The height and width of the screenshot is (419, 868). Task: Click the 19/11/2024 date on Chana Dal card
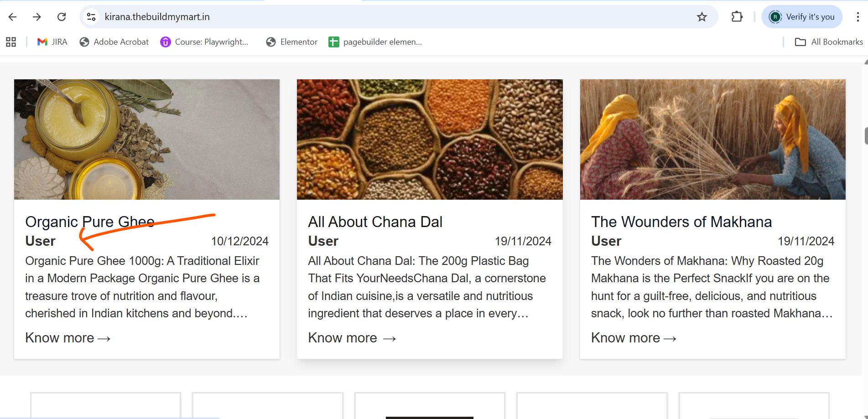click(x=523, y=241)
